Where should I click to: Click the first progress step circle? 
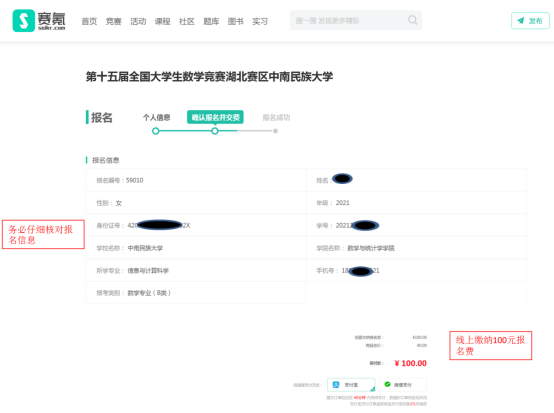(x=155, y=131)
